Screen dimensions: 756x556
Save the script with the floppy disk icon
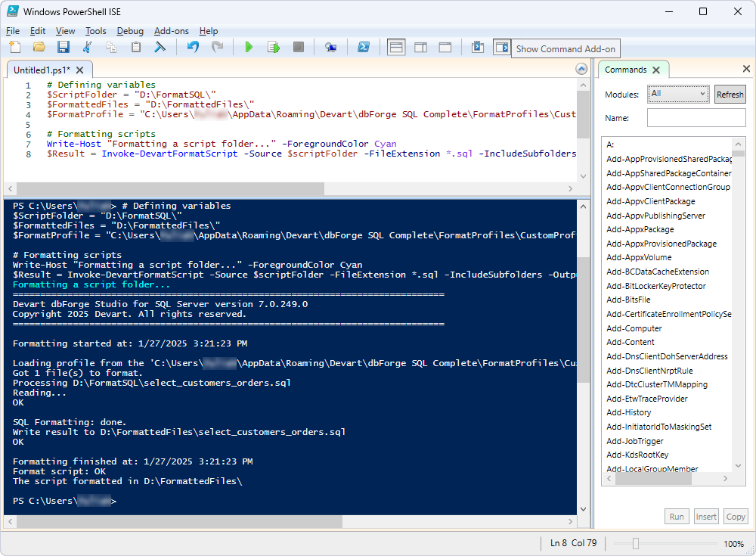(64, 48)
